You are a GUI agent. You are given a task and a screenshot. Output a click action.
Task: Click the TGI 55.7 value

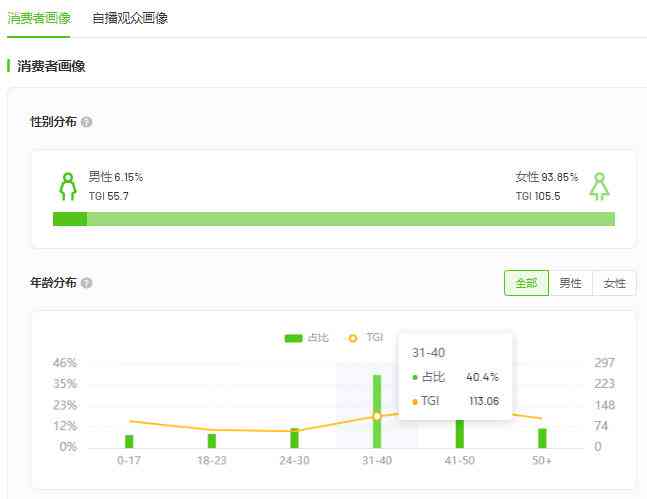[x=109, y=196]
